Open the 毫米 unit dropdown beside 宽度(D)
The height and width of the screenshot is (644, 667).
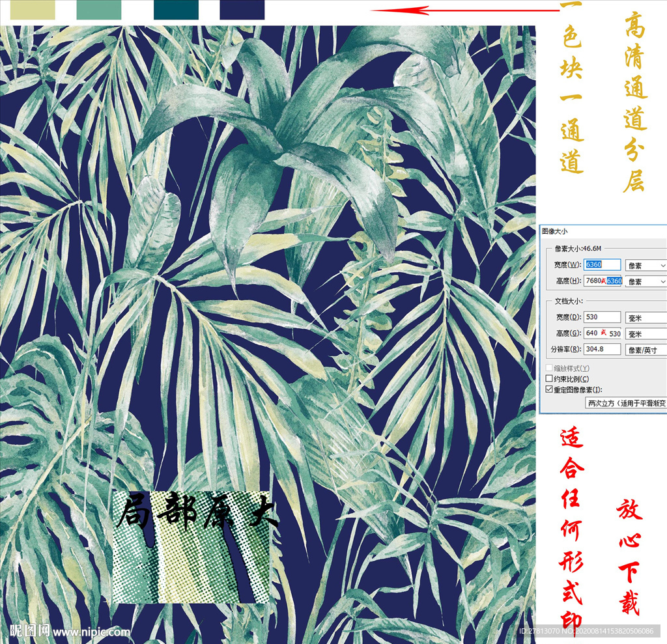(x=646, y=318)
